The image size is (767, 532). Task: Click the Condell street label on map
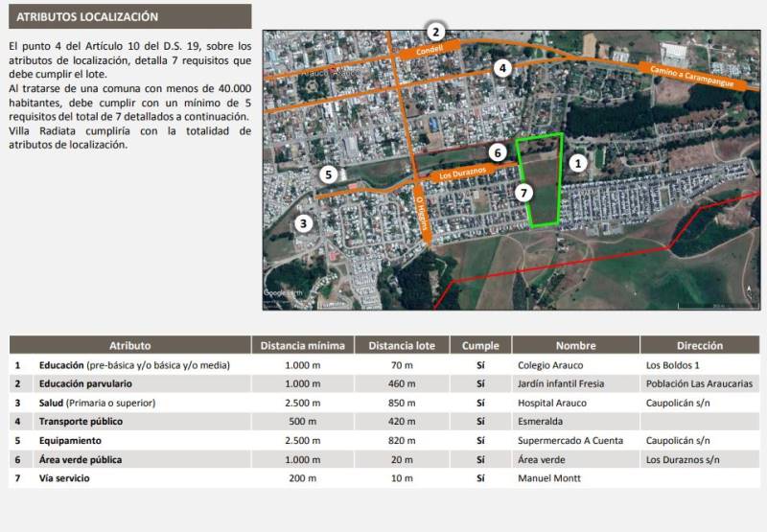[430, 50]
